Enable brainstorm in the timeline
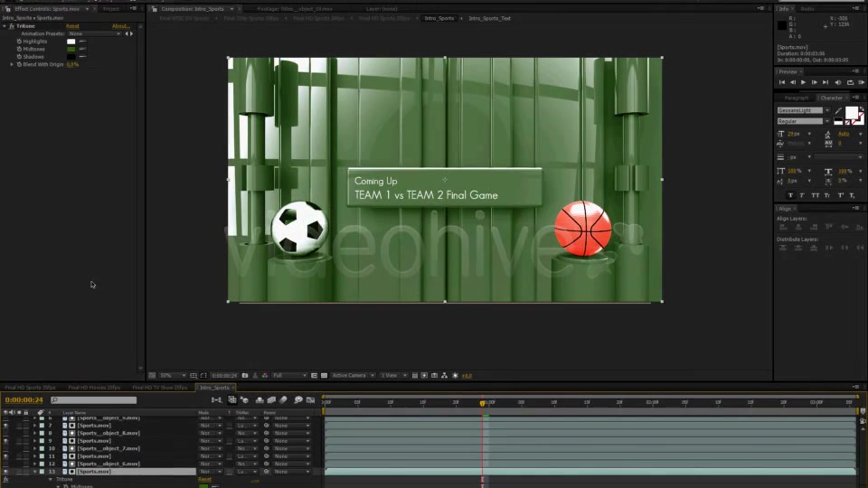Image resolution: width=868 pixels, height=488 pixels. click(297, 400)
